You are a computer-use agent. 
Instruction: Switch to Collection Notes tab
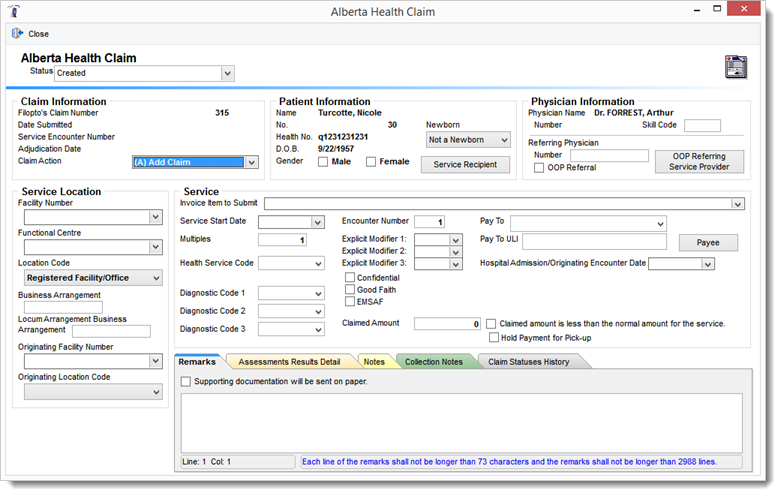(x=433, y=362)
